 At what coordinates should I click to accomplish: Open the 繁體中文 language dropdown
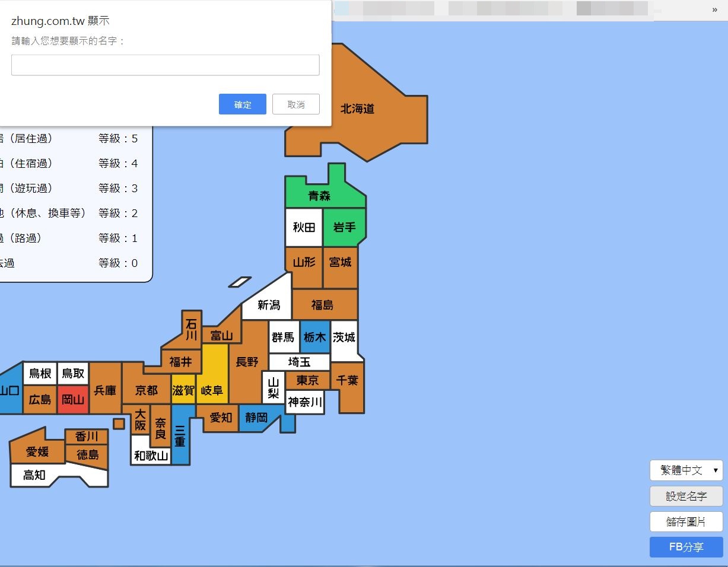(x=686, y=470)
